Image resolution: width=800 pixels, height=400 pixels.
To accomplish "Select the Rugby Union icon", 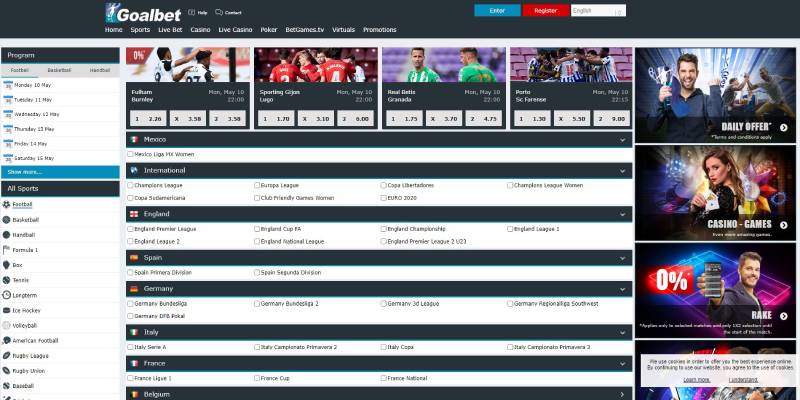I will [6, 371].
